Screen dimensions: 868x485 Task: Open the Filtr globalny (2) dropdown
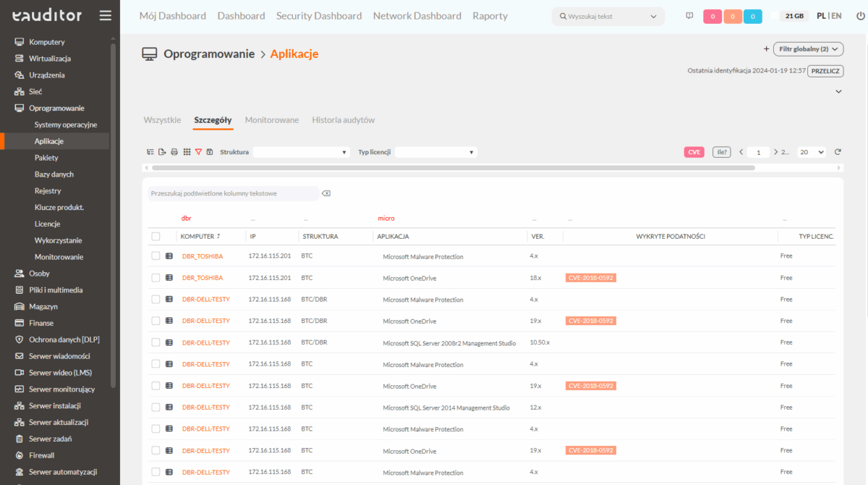pos(809,49)
